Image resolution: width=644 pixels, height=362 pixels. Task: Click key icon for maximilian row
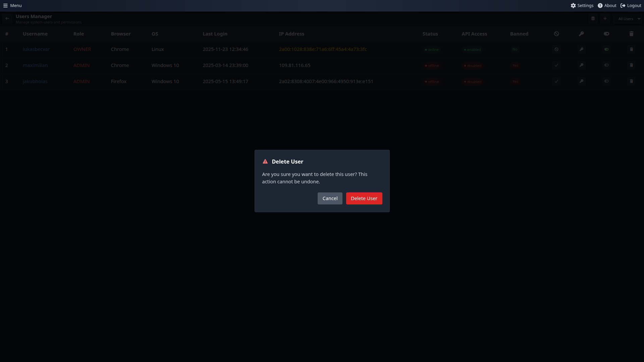tap(581, 65)
